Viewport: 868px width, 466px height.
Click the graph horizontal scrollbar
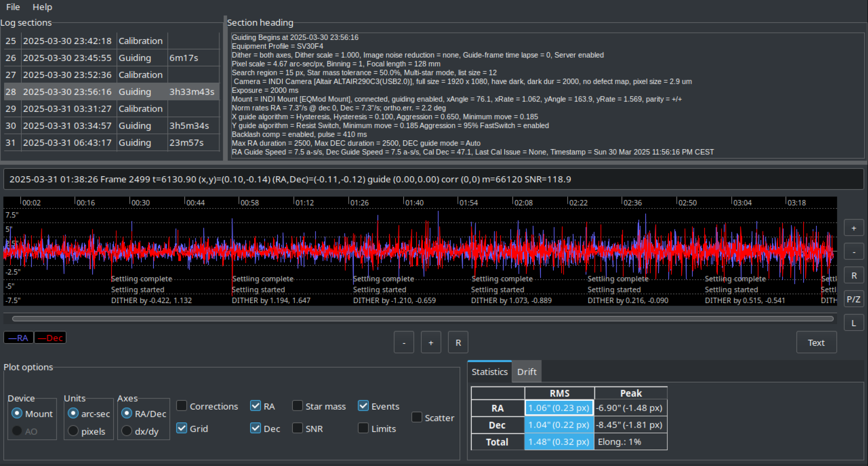point(422,318)
